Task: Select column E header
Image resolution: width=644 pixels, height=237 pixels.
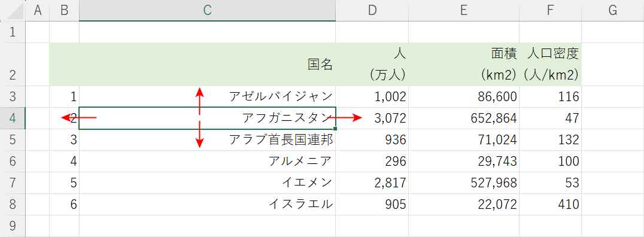Action: pos(464,11)
